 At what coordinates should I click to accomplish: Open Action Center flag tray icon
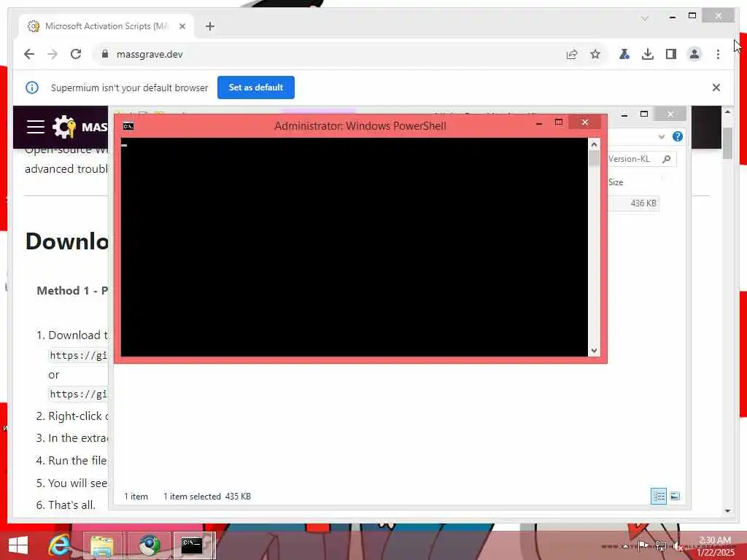pyautogui.click(x=643, y=545)
